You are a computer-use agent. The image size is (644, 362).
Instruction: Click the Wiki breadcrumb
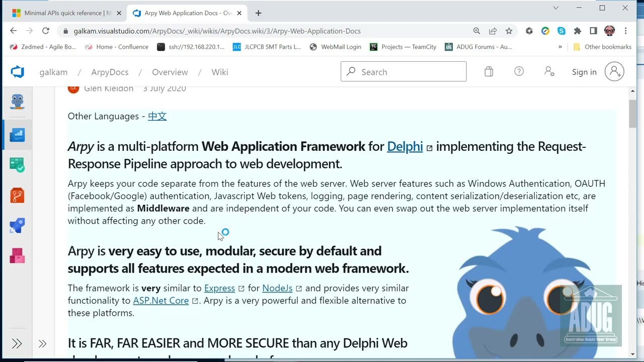point(220,72)
